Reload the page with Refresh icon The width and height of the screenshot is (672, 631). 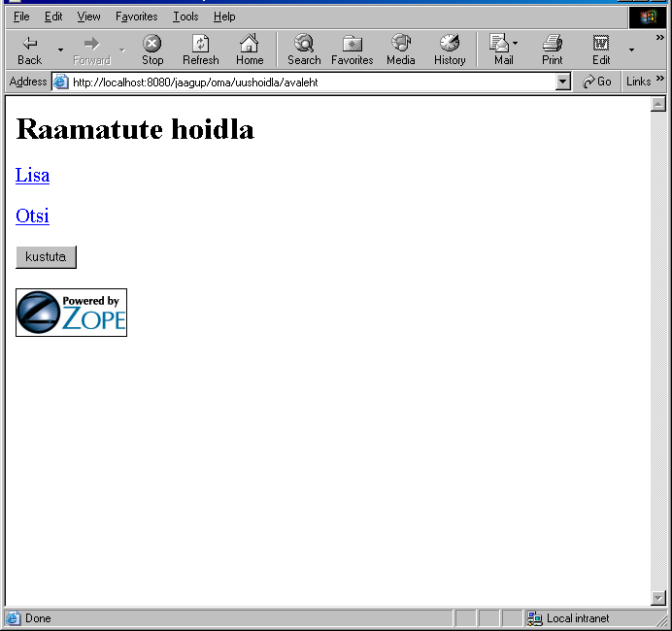click(x=201, y=50)
